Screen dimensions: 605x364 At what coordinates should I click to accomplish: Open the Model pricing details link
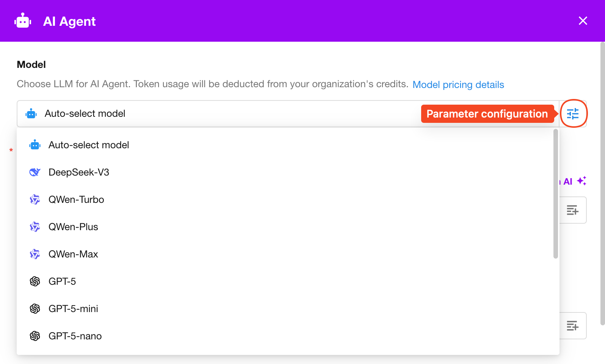458,85
